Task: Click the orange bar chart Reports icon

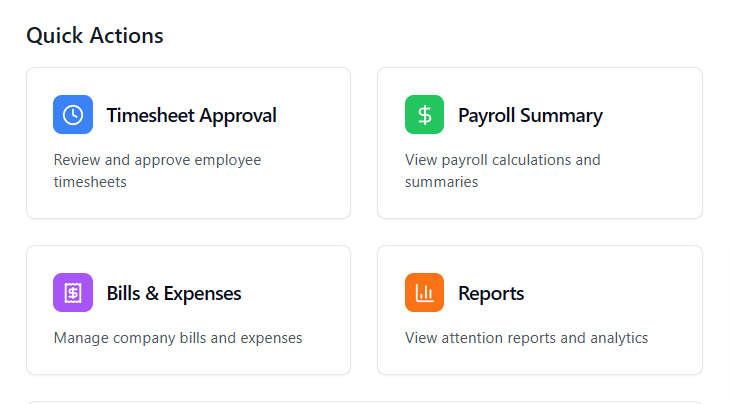Action: pos(424,293)
